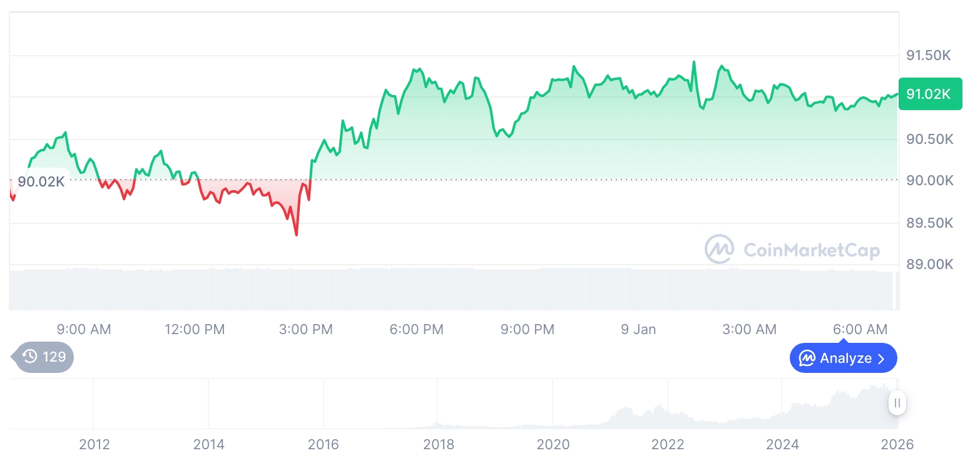Click the CoinMarketCap watermark logo icon

tap(719, 250)
